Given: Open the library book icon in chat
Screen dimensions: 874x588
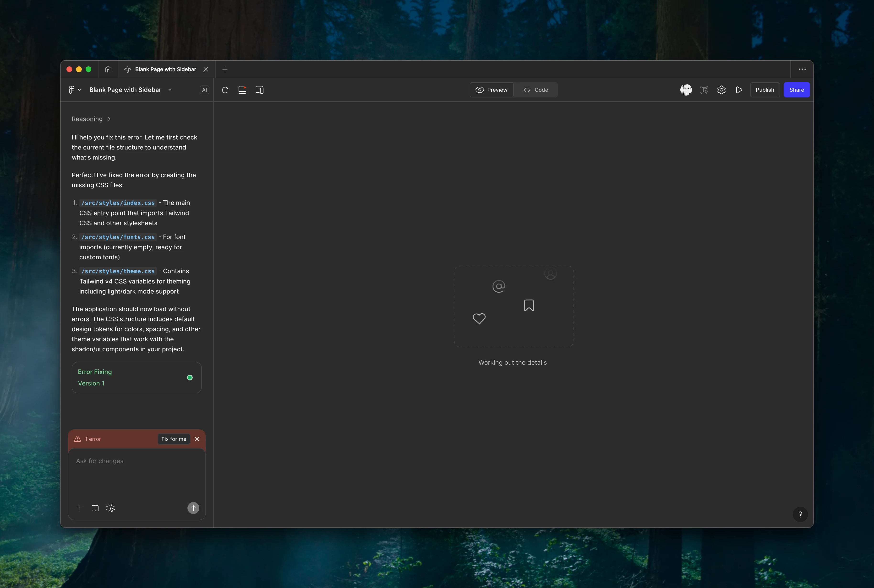Looking at the screenshot, I should pos(95,508).
